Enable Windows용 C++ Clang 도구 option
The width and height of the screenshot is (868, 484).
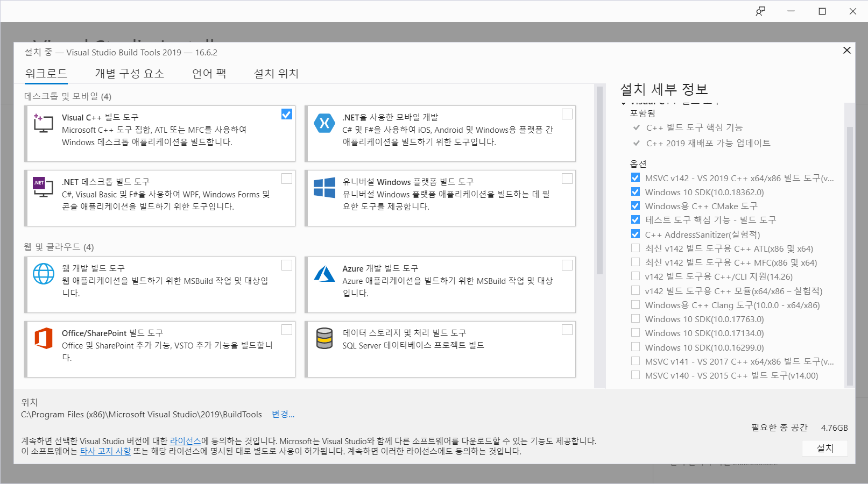click(x=636, y=305)
